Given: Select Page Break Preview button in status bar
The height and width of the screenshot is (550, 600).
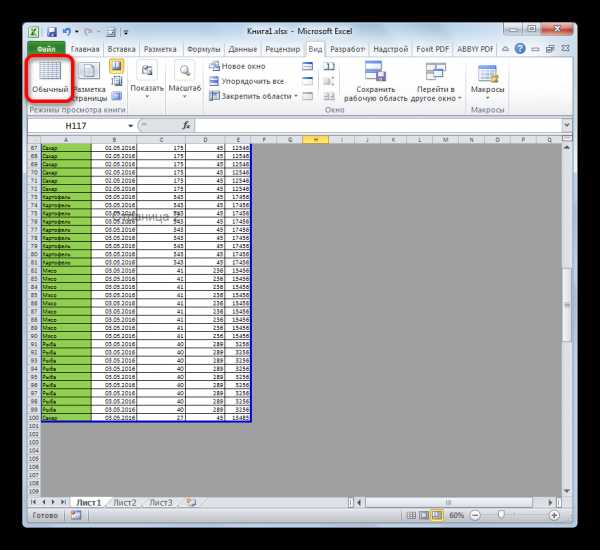Looking at the screenshot, I should click(437, 516).
